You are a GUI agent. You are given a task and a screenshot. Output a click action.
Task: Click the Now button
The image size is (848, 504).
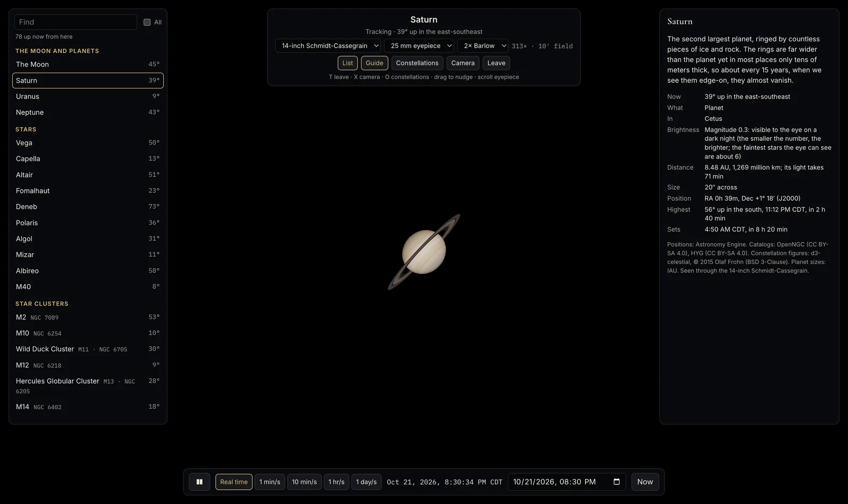click(x=645, y=482)
